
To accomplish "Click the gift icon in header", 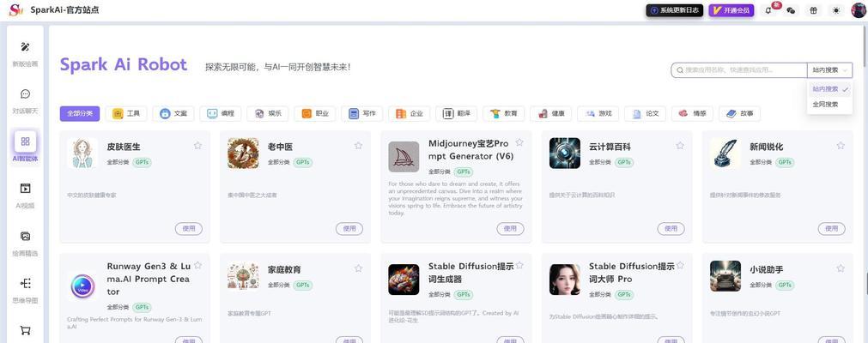I will (813, 10).
